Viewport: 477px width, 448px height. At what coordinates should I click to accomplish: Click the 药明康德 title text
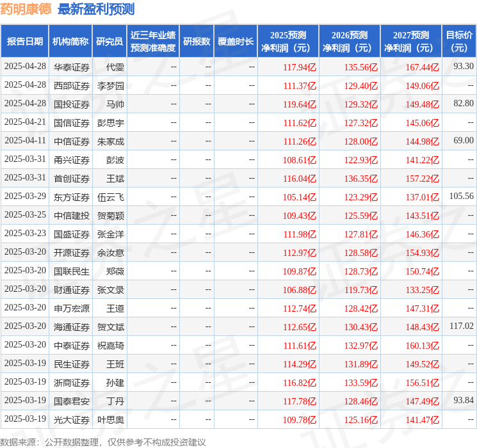tap(26, 9)
